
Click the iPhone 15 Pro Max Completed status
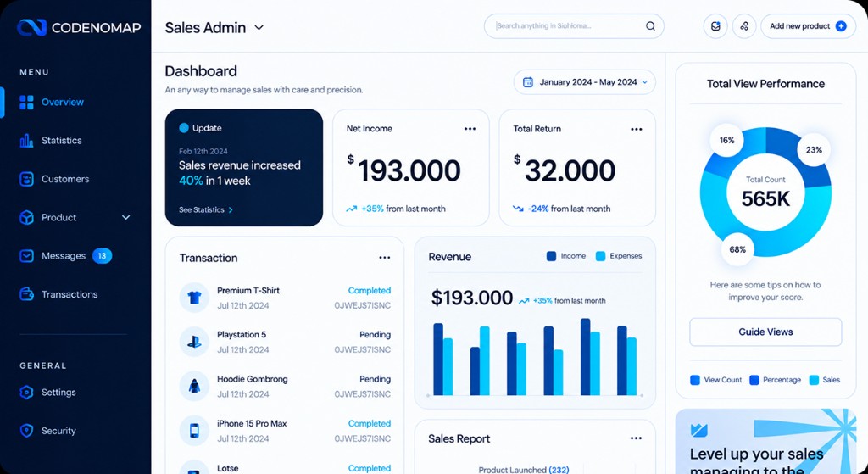370,423
